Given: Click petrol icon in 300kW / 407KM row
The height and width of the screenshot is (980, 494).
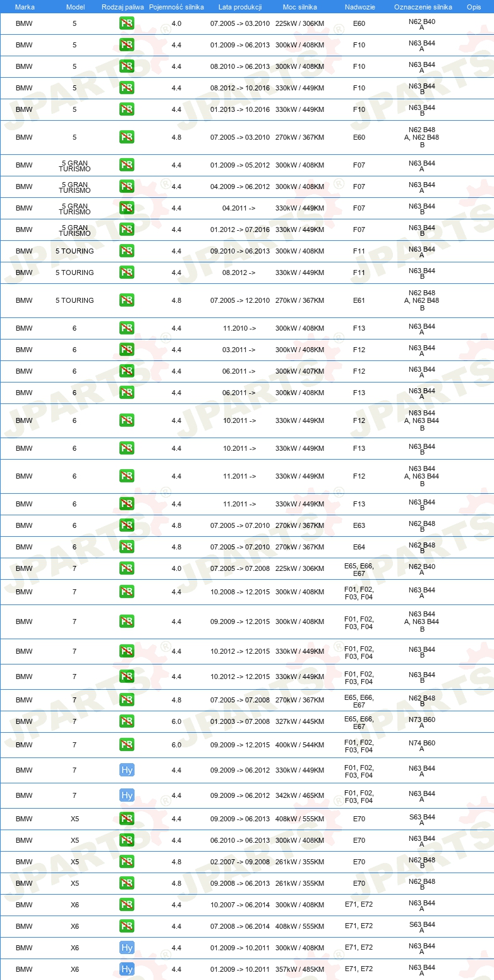Looking at the screenshot, I should click(126, 371).
